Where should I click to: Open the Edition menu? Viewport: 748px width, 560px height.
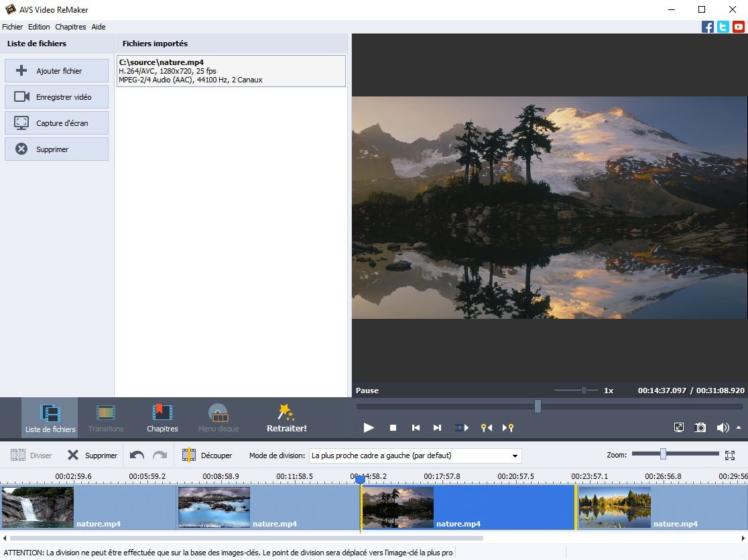coord(38,27)
